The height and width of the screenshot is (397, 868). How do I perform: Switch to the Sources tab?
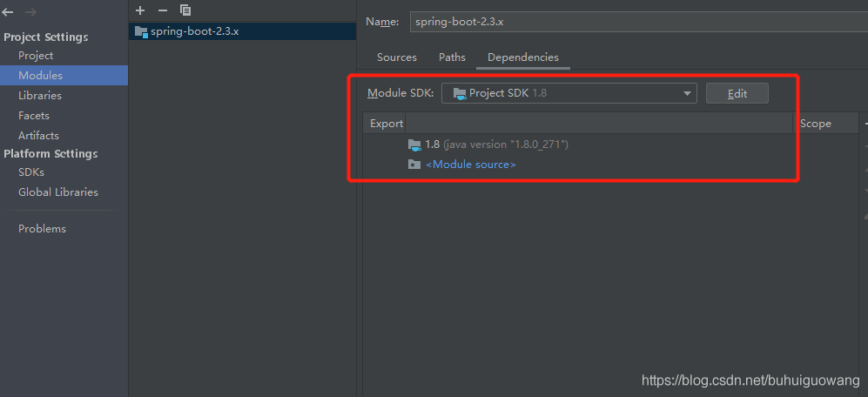396,57
